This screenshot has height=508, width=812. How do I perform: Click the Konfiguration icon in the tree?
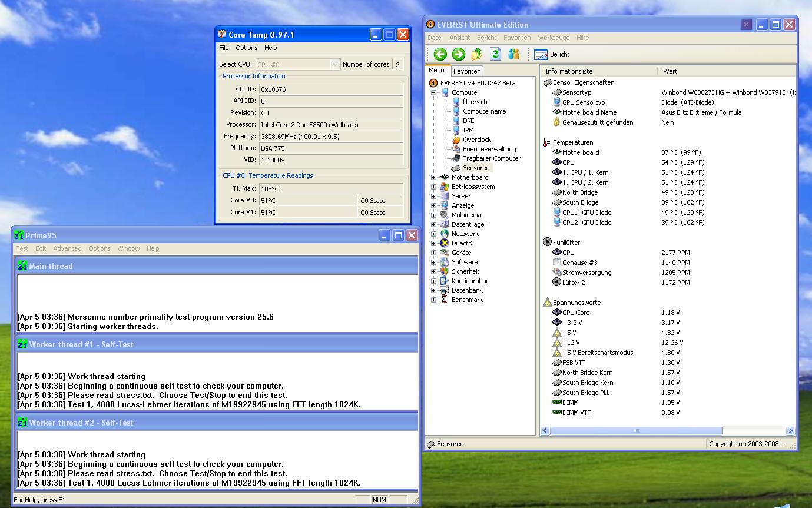[x=445, y=281]
